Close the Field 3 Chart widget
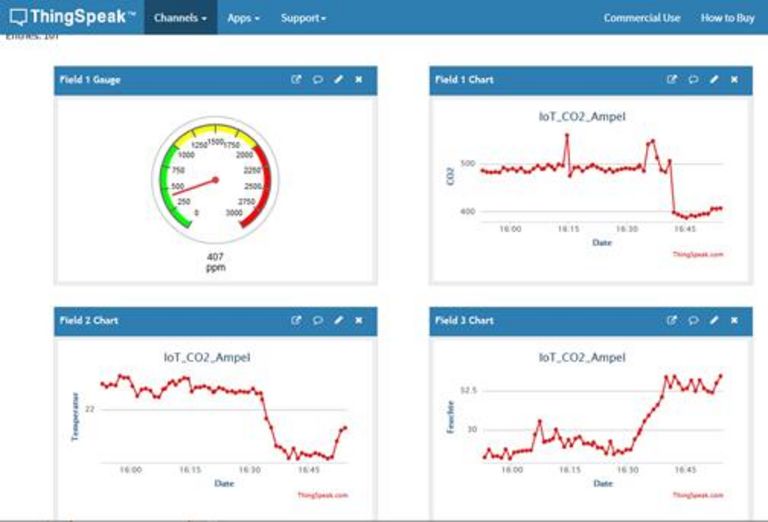Image resolution: width=768 pixels, height=522 pixels. 734,321
